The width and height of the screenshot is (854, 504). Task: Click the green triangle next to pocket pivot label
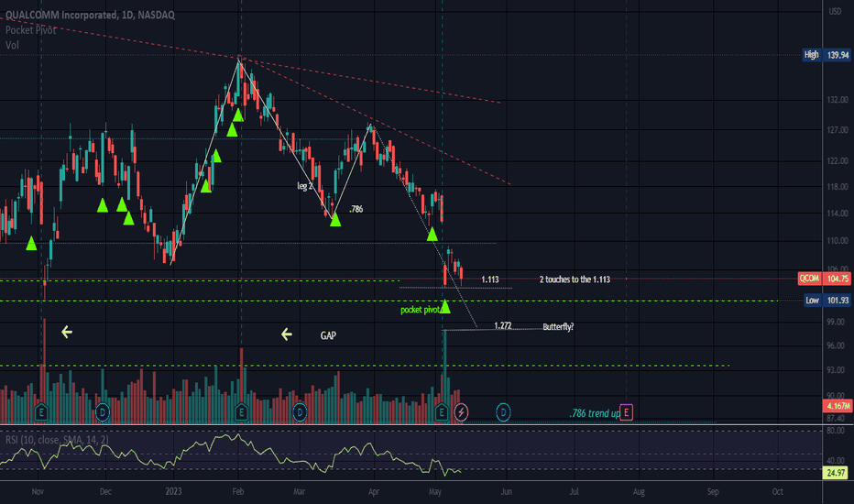click(x=445, y=307)
